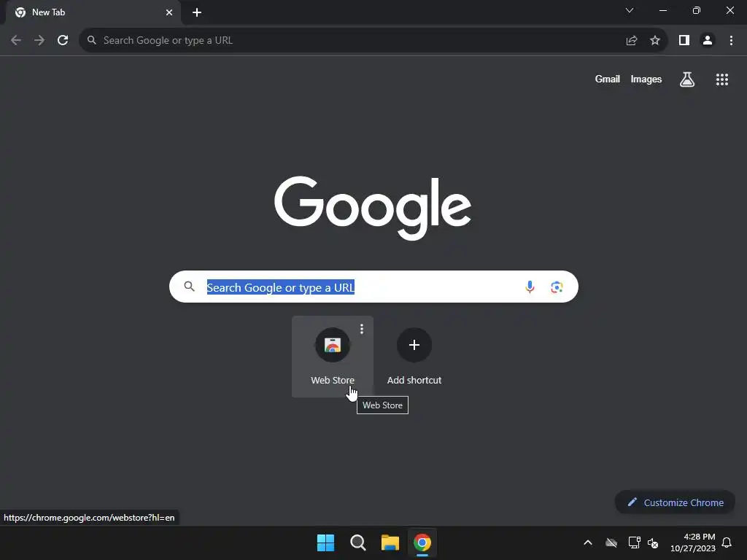Click the Customize Chrome button
The image size is (747, 560).
coord(675,502)
